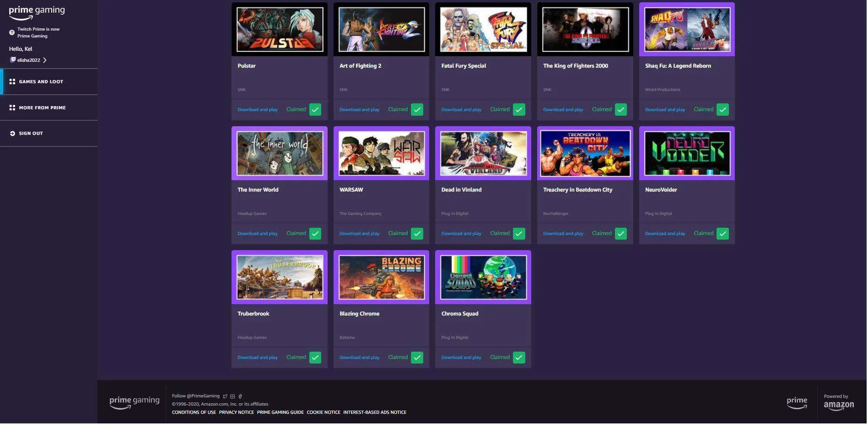
Task: Choose Sign Out in the sidebar
Action: pos(49,134)
